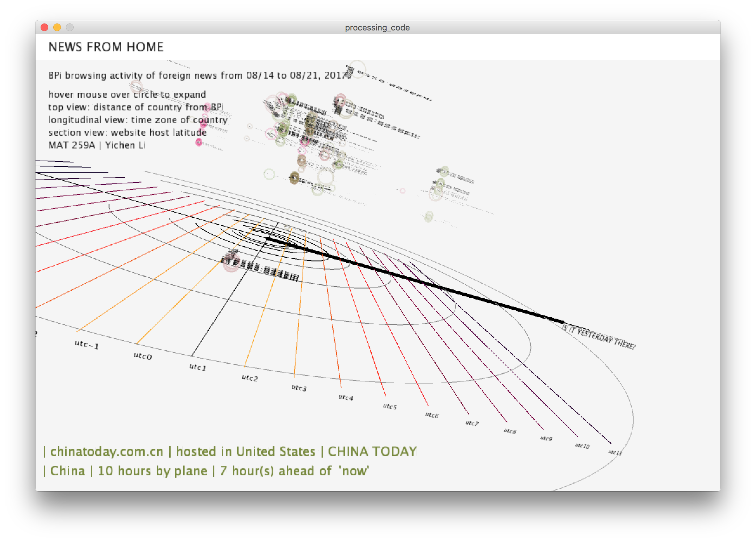Click the faint green circle cluster at lower right
The width and height of the screenshot is (756, 542).
point(429,216)
